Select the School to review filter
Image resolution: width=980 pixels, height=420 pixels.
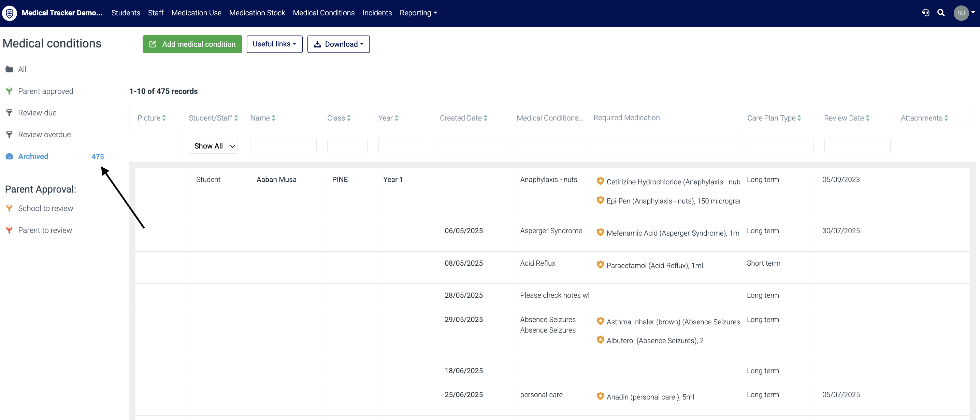click(x=46, y=208)
